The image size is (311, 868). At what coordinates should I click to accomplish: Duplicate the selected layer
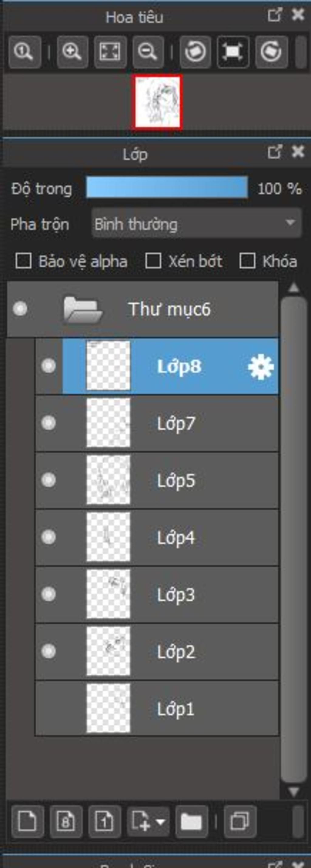[x=240, y=822]
